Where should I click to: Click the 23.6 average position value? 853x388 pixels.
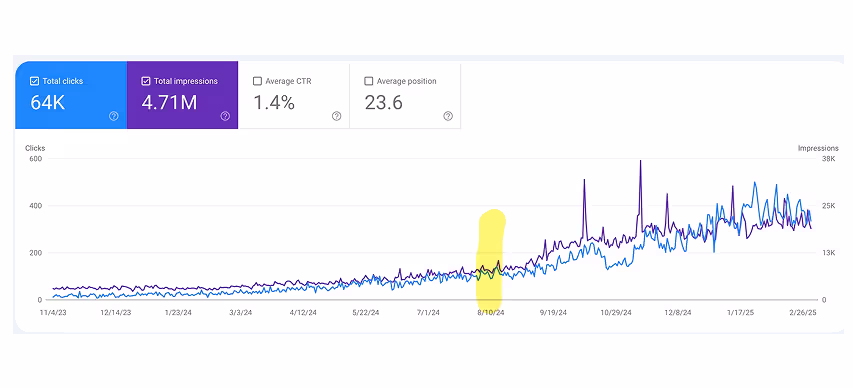[384, 102]
